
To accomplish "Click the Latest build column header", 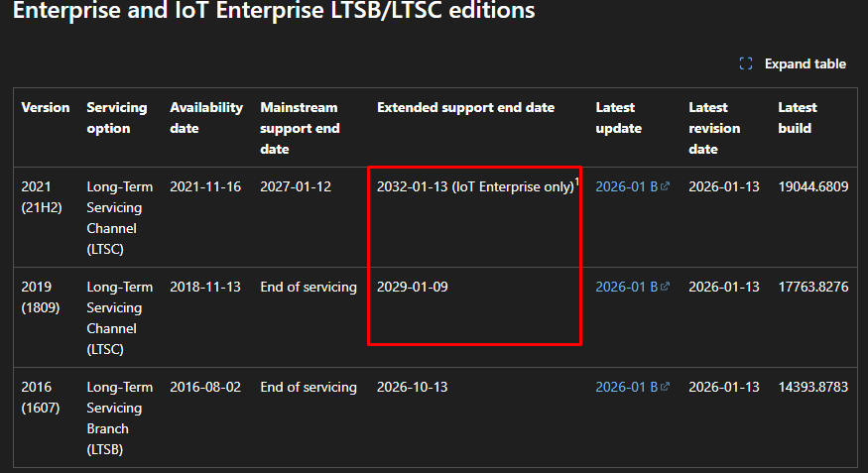I will tap(798, 118).
